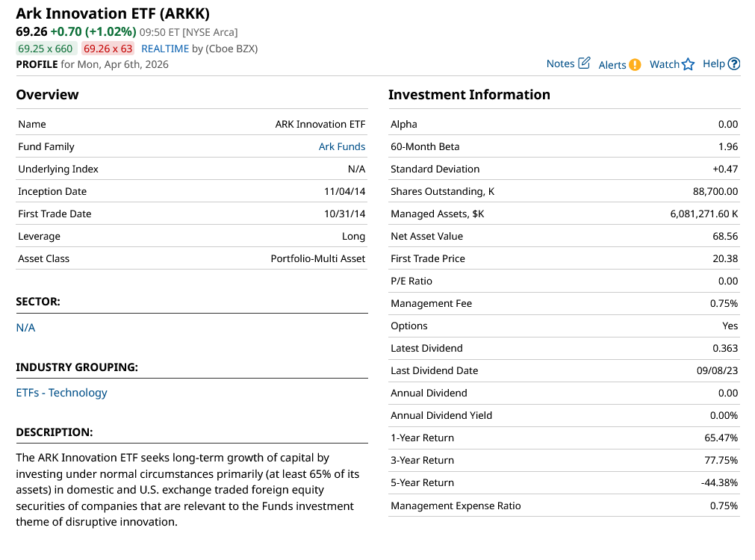Click the Ark Innovation ETF (ARKK) title

coord(113,13)
